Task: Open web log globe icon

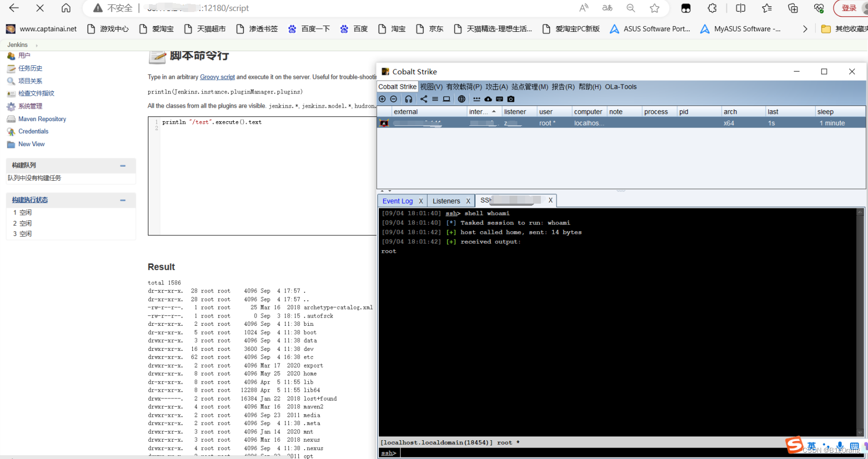Action: 461,99
